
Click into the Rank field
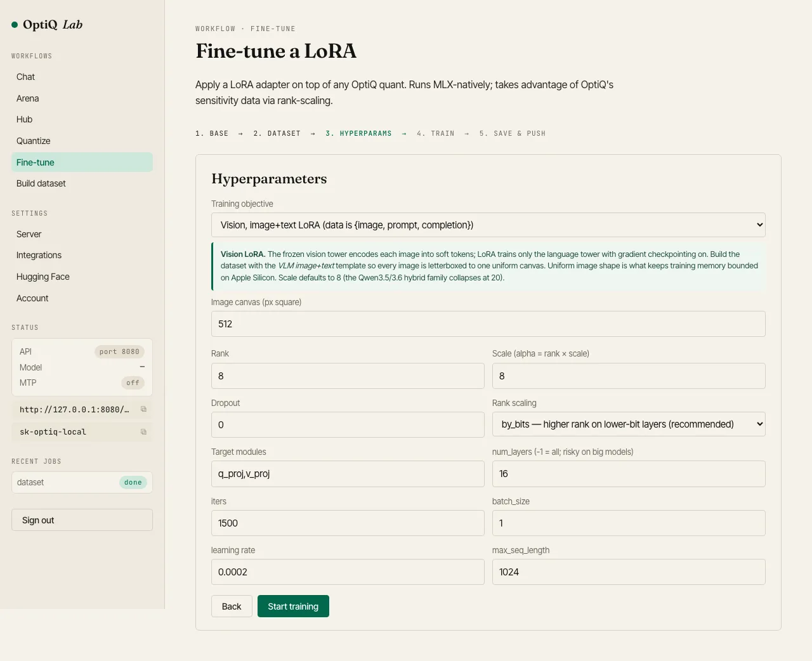point(348,376)
